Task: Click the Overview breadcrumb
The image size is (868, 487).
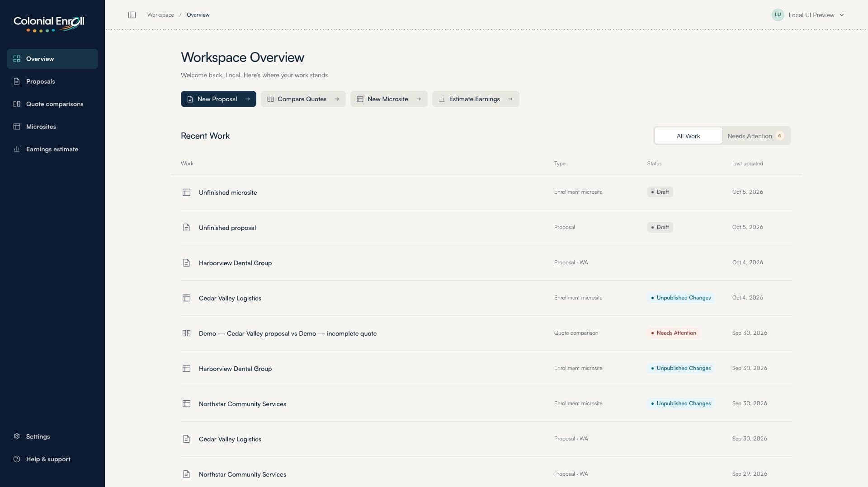Action: [x=198, y=15]
